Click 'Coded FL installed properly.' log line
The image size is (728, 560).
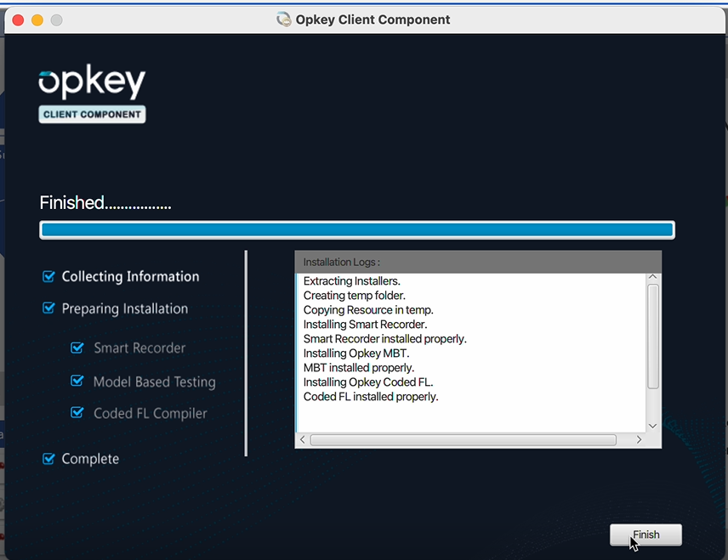click(371, 397)
